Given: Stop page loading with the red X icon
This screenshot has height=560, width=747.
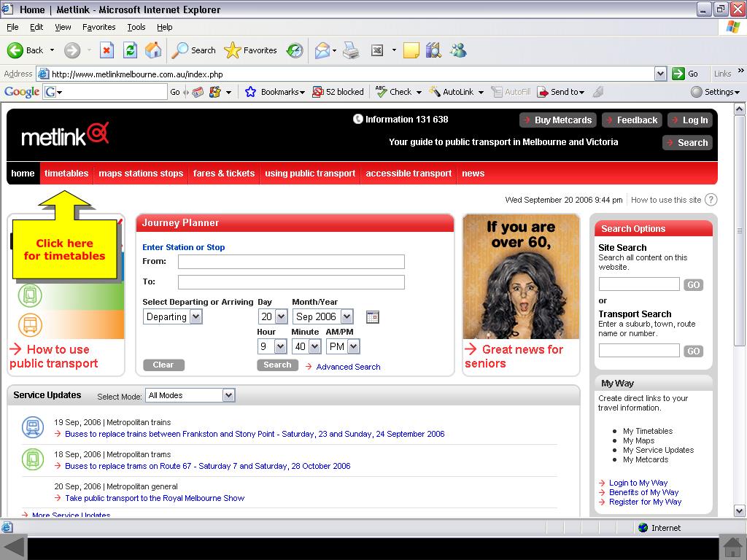Looking at the screenshot, I should pos(107,50).
